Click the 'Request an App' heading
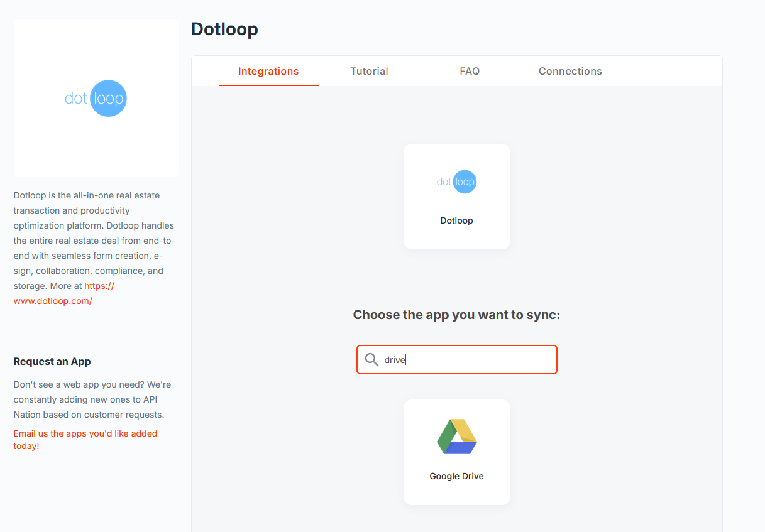The height and width of the screenshot is (532, 765). point(52,361)
